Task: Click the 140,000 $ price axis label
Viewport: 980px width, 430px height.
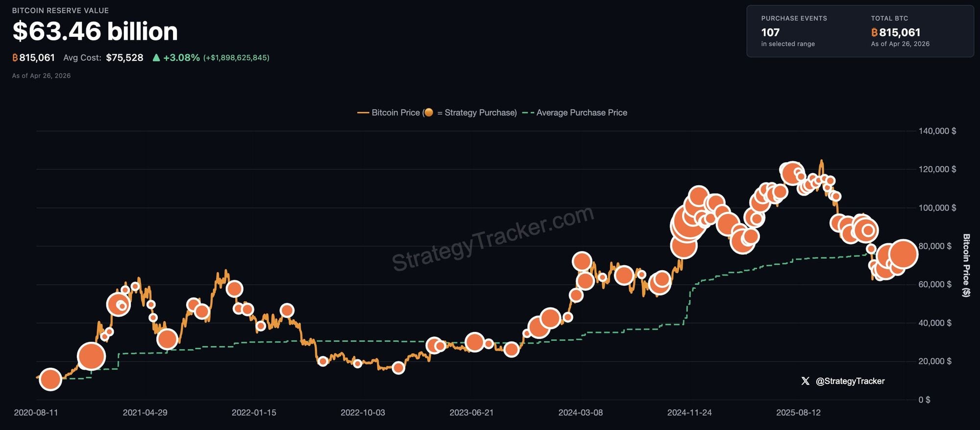Action: coord(937,131)
